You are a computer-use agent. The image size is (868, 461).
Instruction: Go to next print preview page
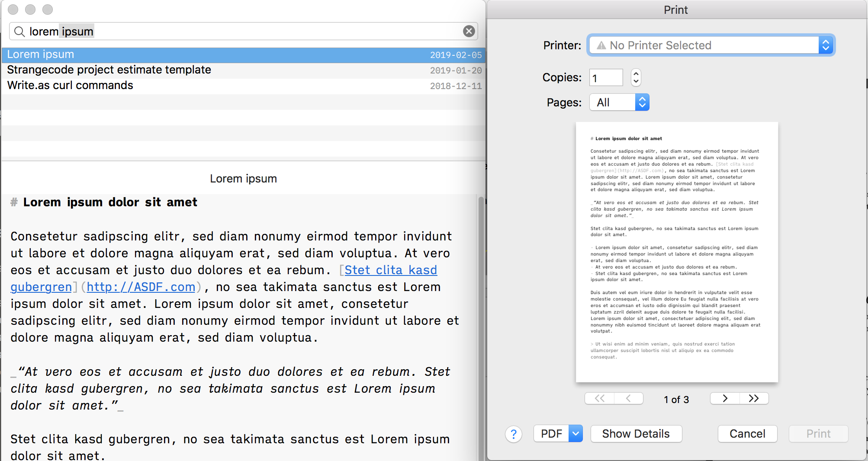tap(725, 398)
